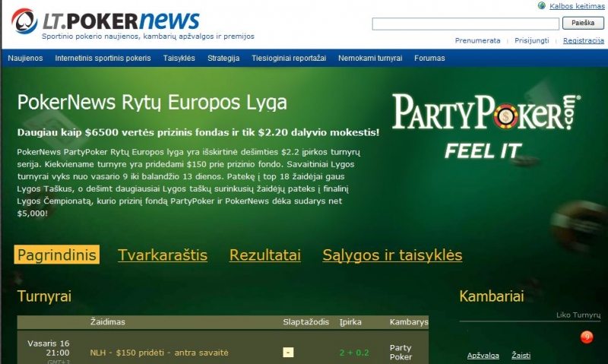Click the Turnyrai section heading
This screenshot has width=608, height=364.
(x=44, y=296)
